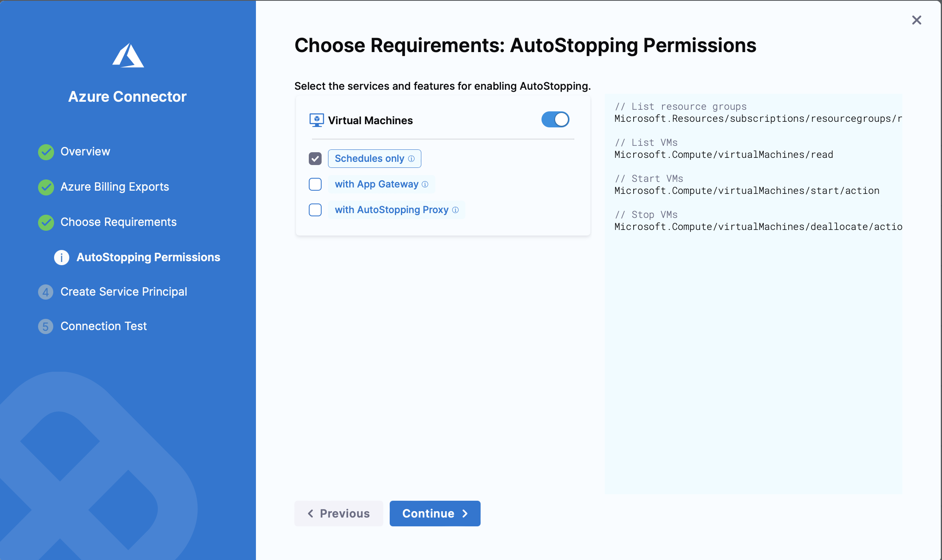The width and height of the screenshot is (942, 560).
Task: Click the Overview green checkmark icon
Action: [x=46, y=152]
